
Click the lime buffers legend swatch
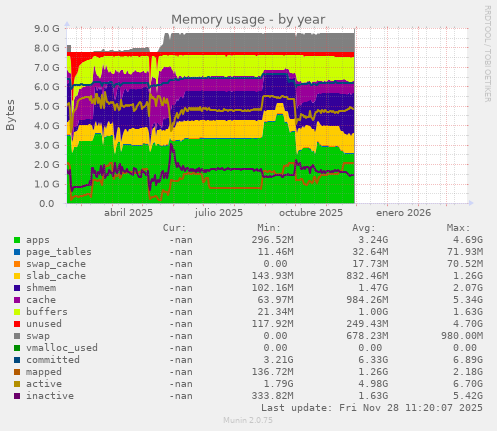(x=17, y=312)
